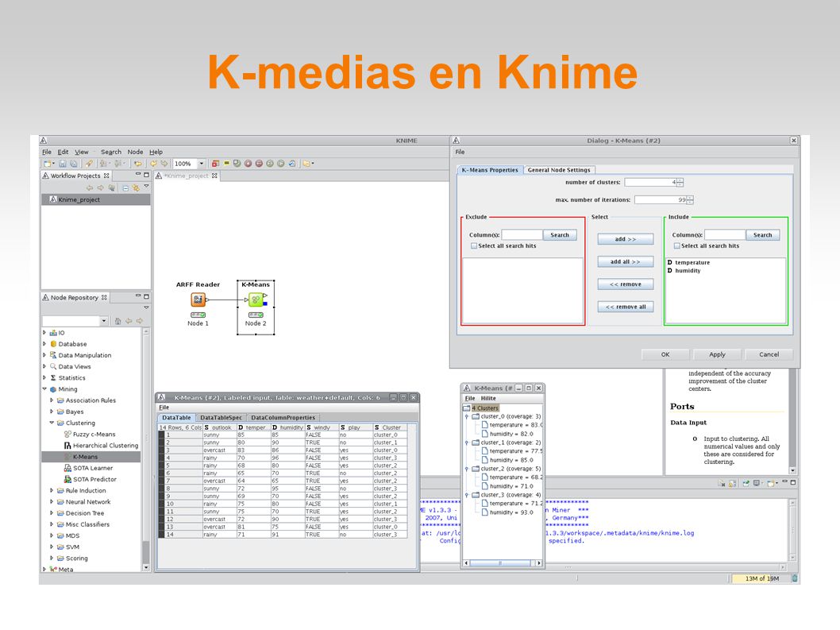Collapse the Clustering folder tree arrow
This screenshot has width=840, height=630.
52,423
